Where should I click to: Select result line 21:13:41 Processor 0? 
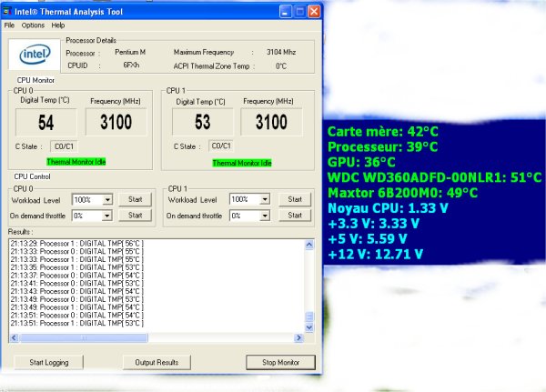click(x=77, y=284)
